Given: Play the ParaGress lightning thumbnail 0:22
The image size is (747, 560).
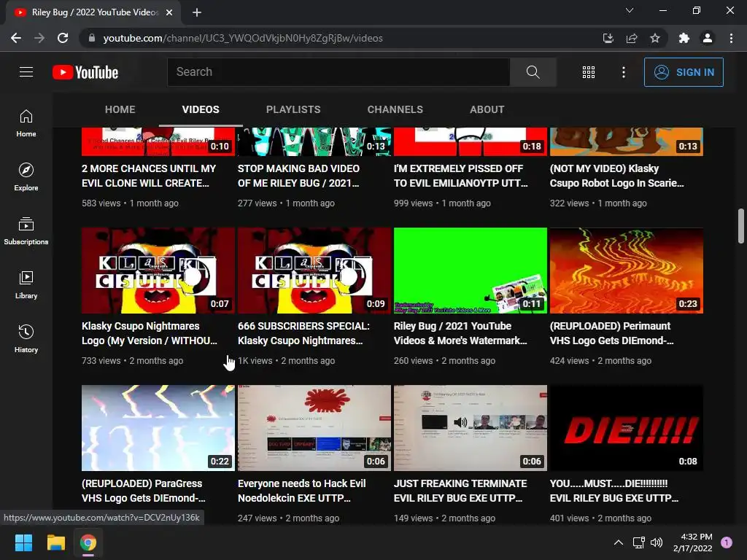Looking at the screenshot, I should [x=158, y=428].
